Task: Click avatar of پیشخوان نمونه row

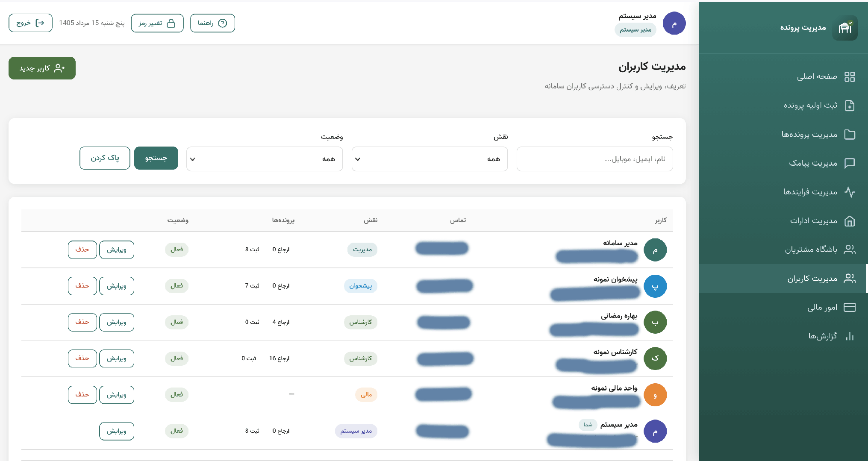Action: click(655, 286)
